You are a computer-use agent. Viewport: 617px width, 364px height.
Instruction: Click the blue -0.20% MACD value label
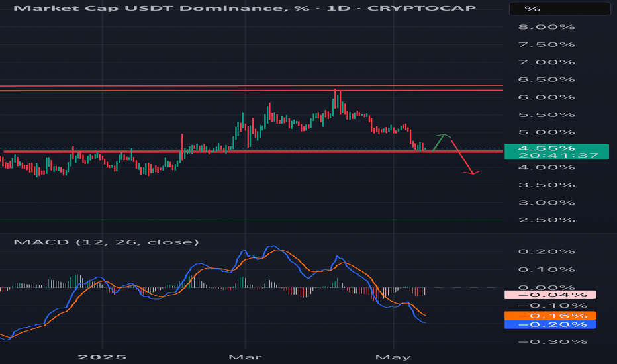550,324
